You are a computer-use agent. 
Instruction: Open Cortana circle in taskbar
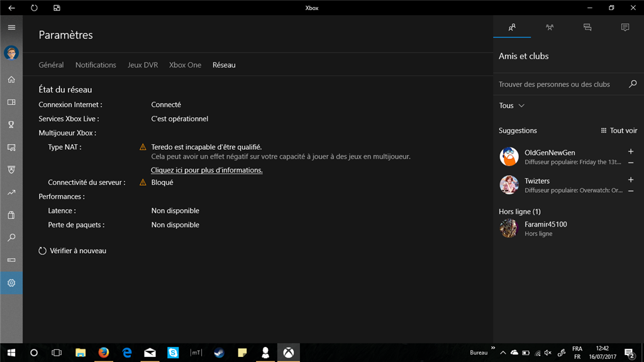pyautogui.click(x=34, y=353)
